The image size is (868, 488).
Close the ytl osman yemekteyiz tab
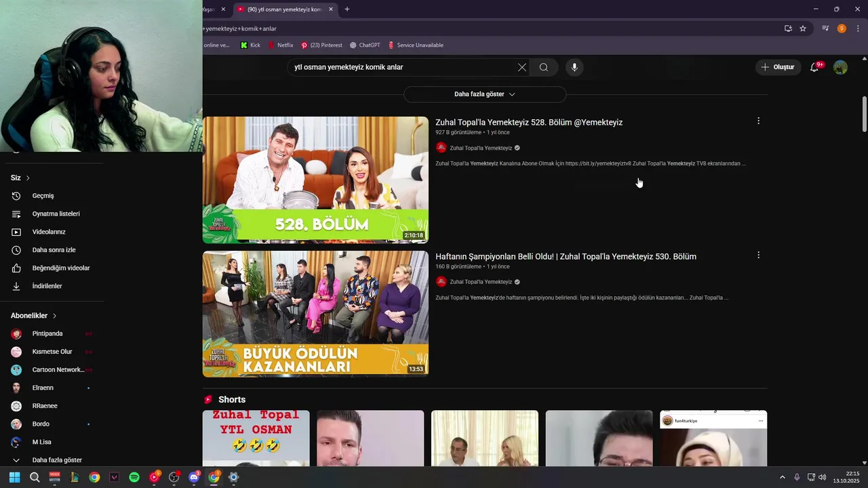tap(331, 9)
